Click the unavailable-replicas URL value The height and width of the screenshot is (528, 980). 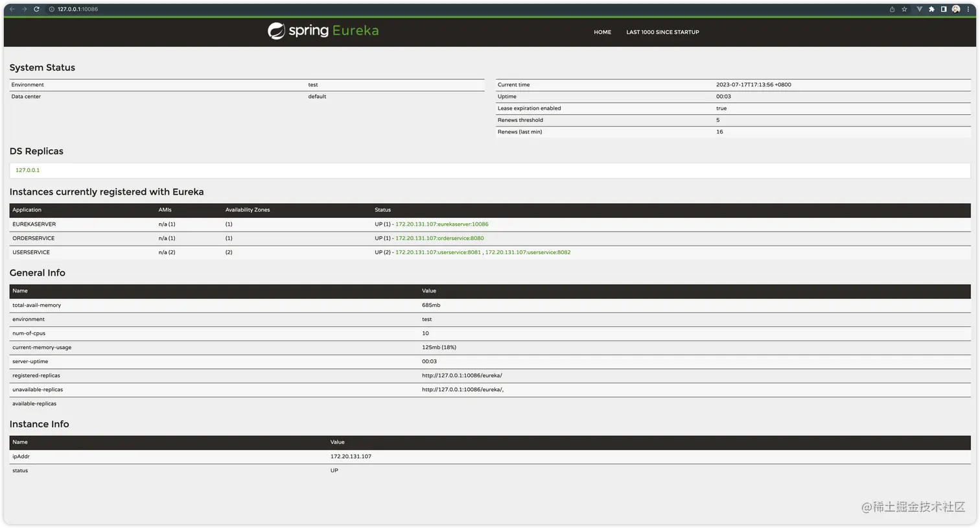(x=463, y=389)
